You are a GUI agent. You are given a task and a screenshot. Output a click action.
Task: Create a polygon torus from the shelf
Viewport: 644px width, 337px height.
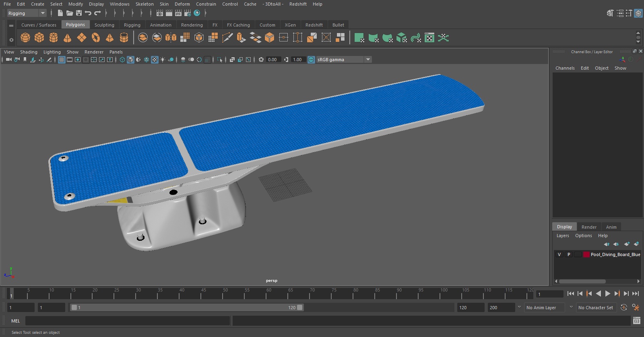tap(96, 38)
